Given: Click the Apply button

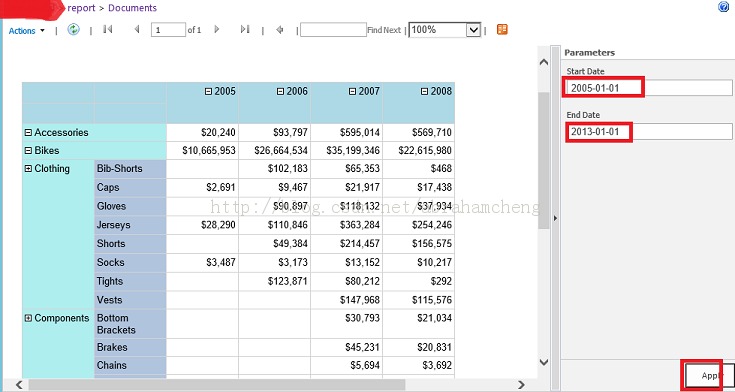Looking at the screenshot, I should click(709, 375).
